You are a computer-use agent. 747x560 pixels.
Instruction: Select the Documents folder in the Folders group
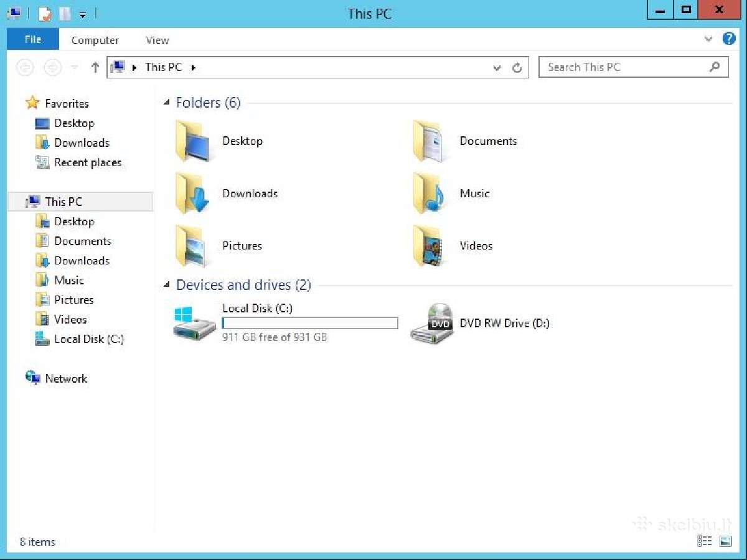(x=464, y=141)
